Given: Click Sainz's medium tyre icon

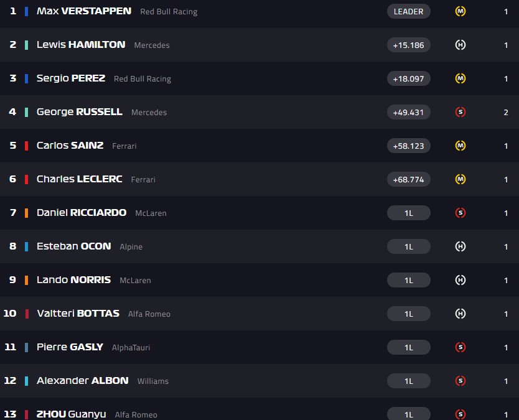Looking at the screenshot, I should [x=461, y=146].
